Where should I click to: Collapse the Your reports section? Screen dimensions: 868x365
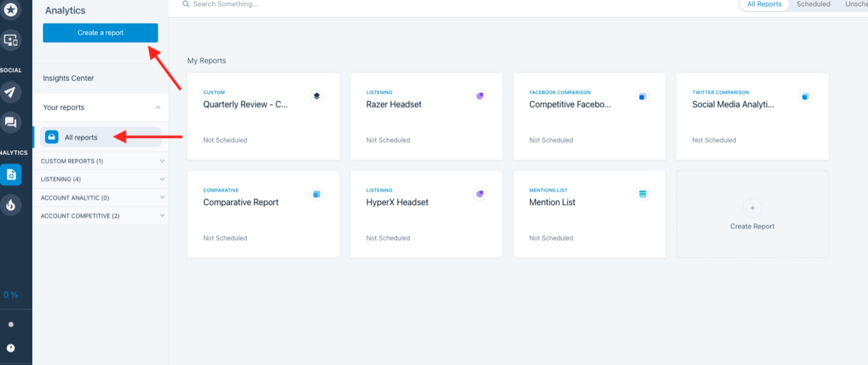pos(158,108)
